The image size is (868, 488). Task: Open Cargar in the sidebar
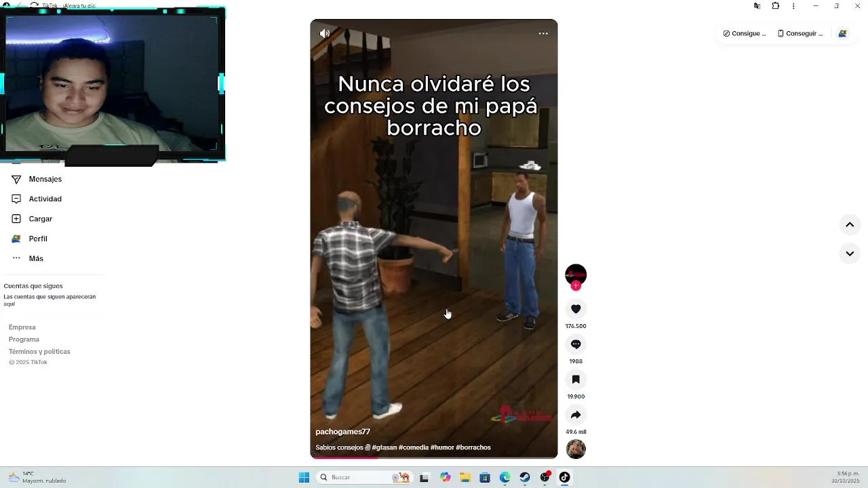[x=41, y=219]
